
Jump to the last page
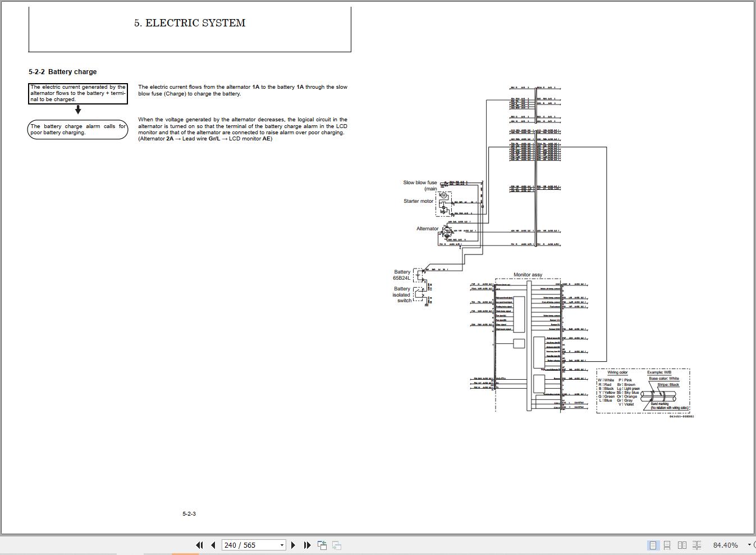307,545
